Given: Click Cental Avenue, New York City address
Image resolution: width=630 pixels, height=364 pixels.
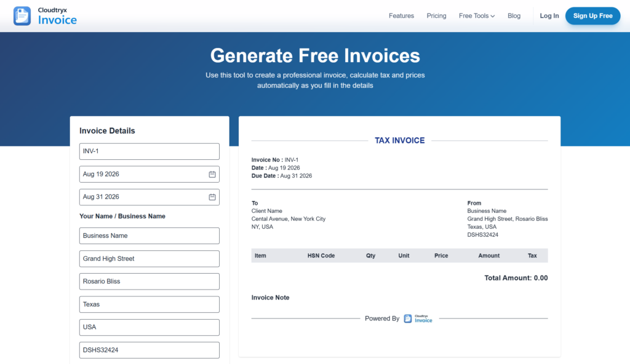Looking at the screenshot, I should click(x=289, y=219).
